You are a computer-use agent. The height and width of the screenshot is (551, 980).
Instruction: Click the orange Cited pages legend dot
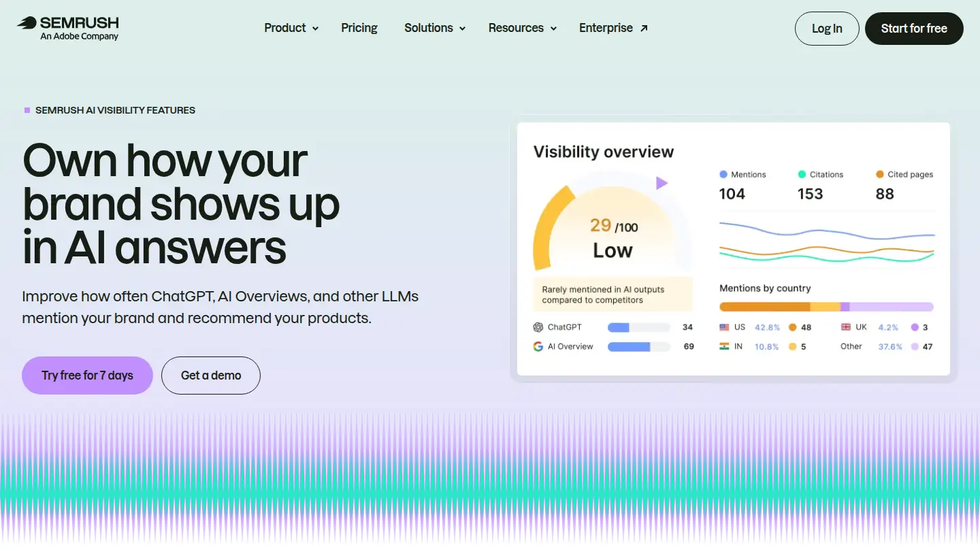(x=880, y=175)
